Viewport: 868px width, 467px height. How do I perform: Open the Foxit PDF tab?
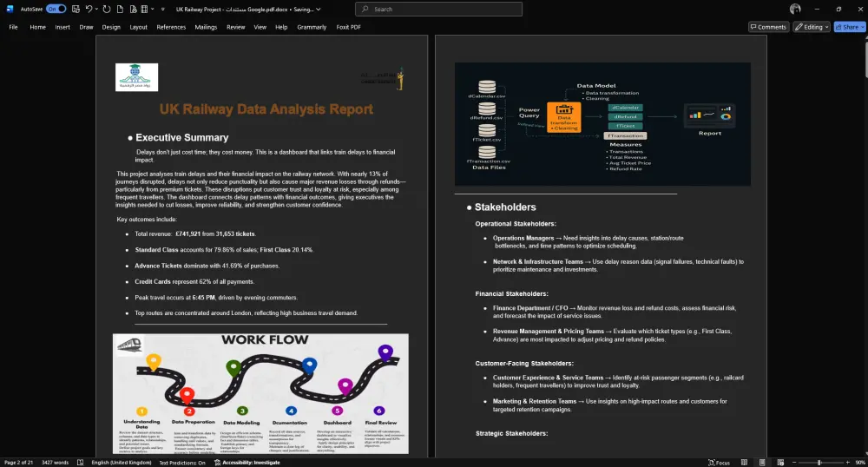click(349, 27)
